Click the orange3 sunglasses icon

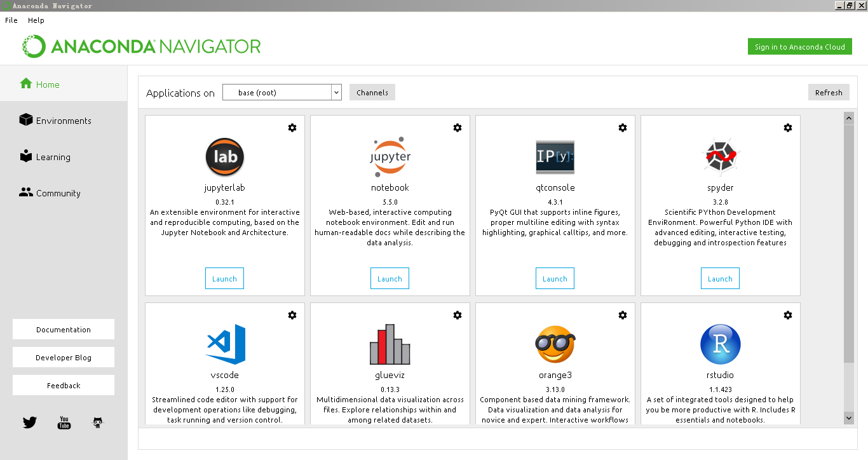(x=555, y=344)
